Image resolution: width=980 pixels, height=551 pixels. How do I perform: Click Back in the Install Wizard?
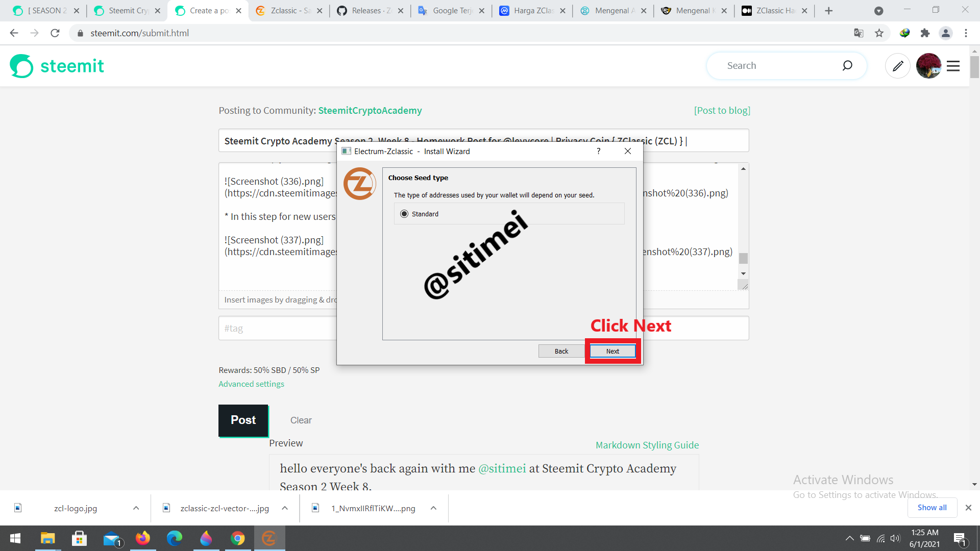point(561,351)
